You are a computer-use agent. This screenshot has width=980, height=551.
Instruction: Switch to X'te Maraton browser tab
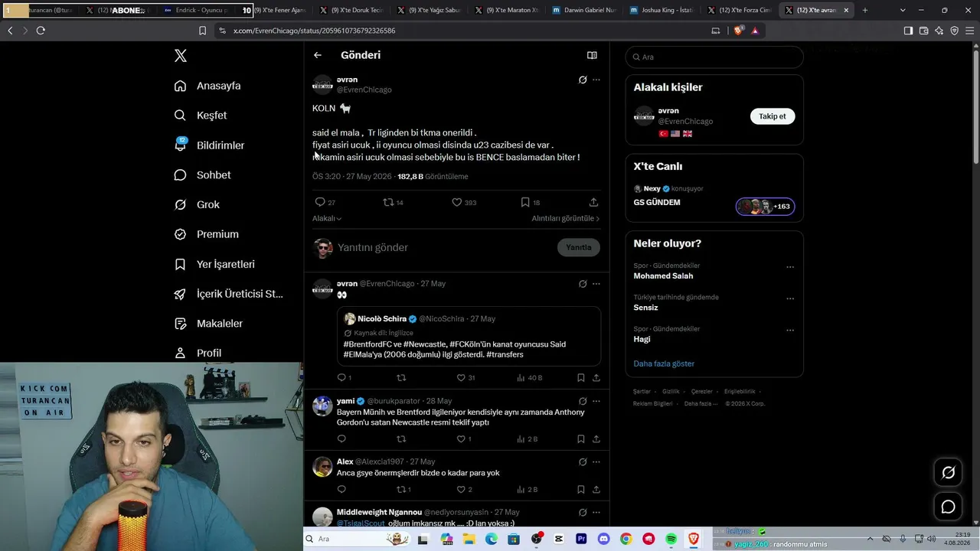[506, 10]
